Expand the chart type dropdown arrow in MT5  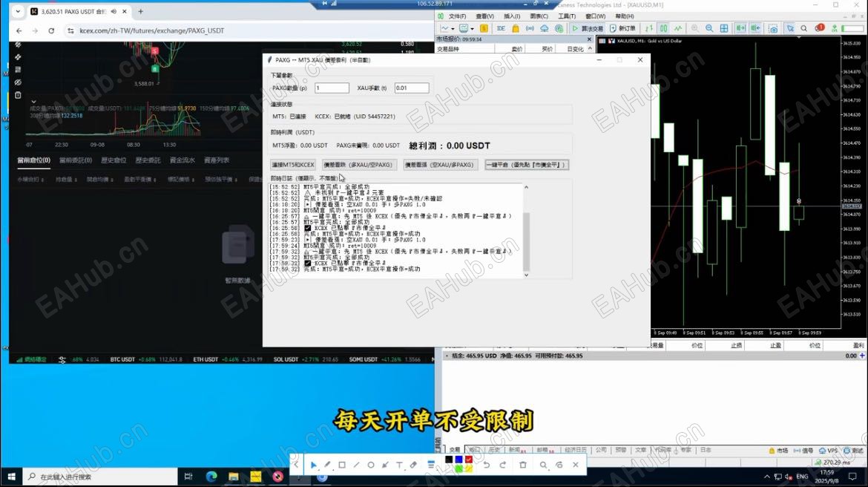tap(453, 28)
